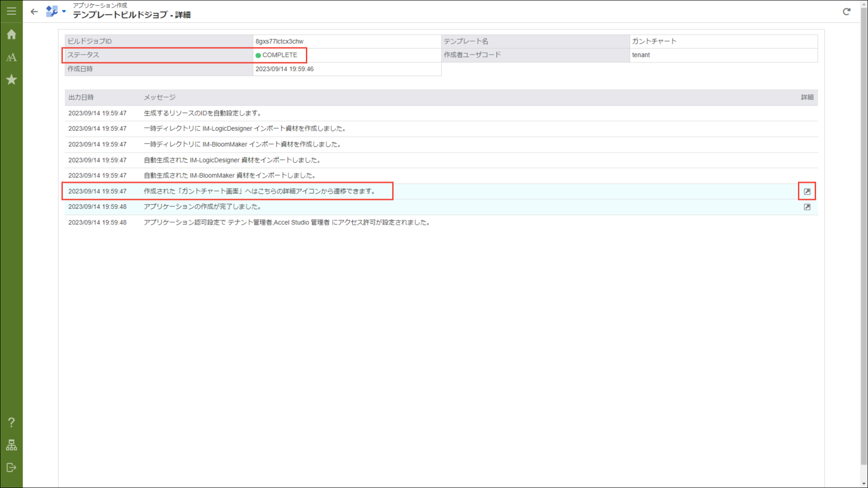
Task: Open the hamburger menu in sidebar
Action: coord(11,11)
